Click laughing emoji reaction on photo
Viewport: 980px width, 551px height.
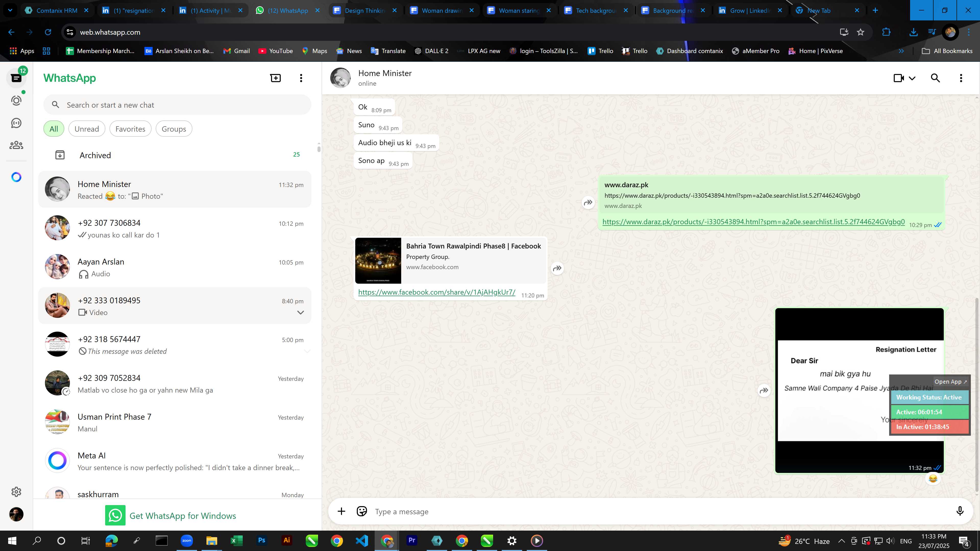coord(933,478)
